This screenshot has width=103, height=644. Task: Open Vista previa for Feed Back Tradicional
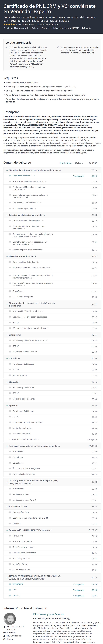[78, 176]
